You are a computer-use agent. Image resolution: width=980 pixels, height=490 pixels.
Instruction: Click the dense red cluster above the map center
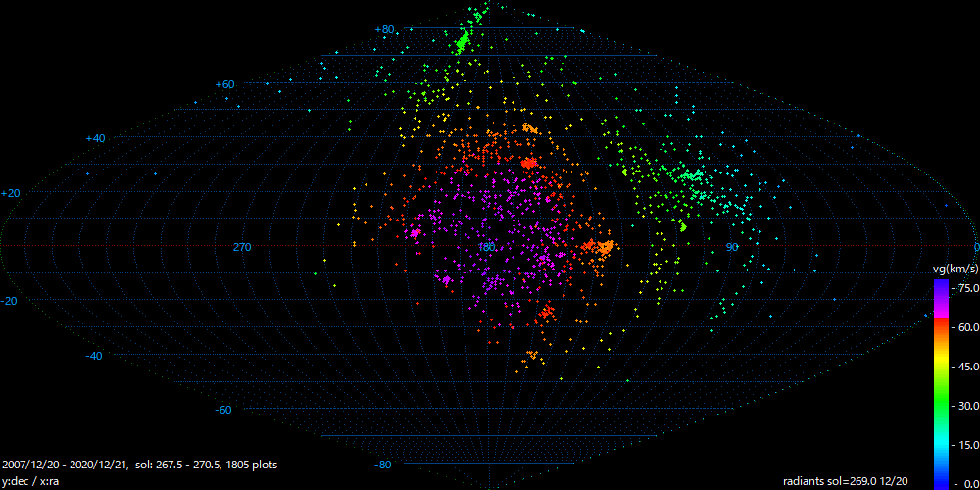(x=529, y=164)
